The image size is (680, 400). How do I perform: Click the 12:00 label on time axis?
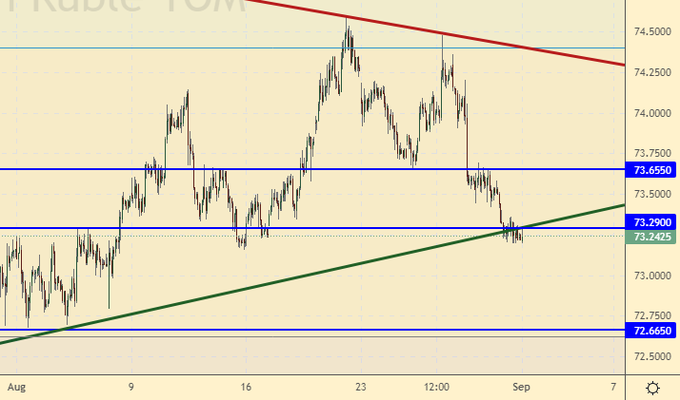(436, 384)
